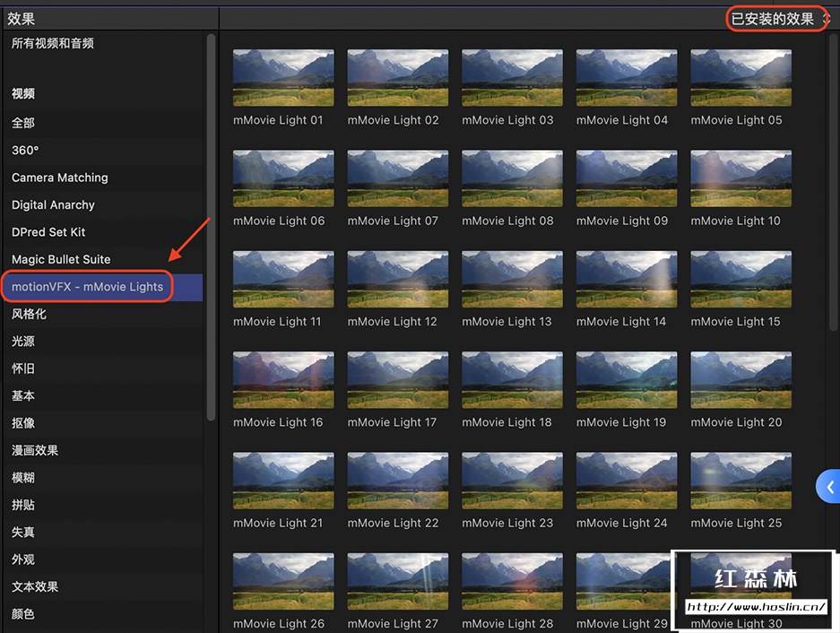Select mMovie Light 11 thumbnail

coord(283,279)
